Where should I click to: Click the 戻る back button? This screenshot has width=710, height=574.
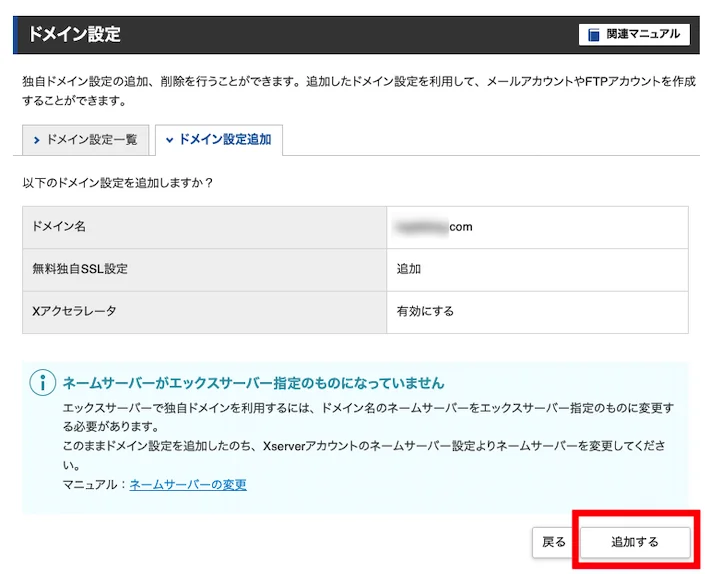tap(554, 542)
